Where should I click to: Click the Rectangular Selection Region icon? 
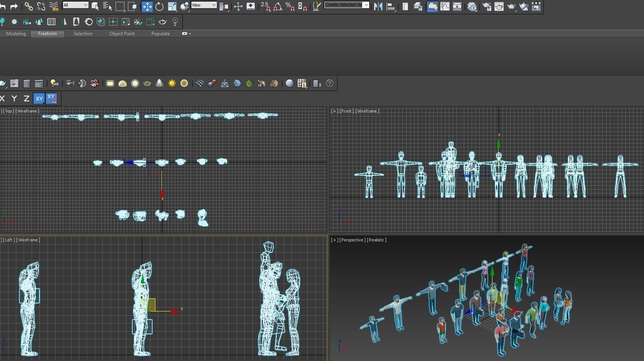120,6
